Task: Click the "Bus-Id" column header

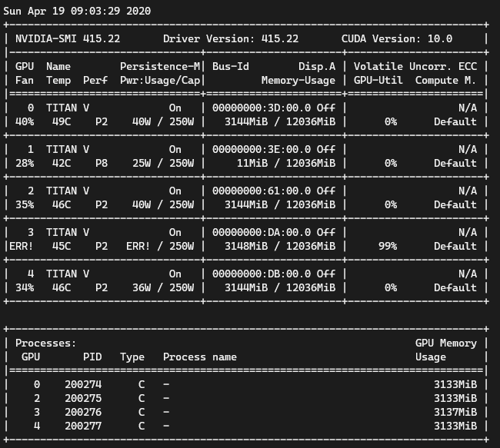Action: (x=231, y=66)
